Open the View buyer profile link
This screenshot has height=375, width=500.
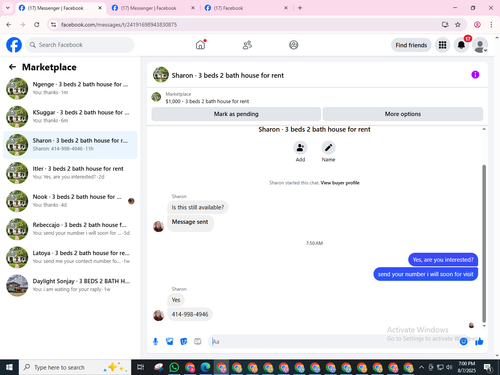[x=340, y=183]
